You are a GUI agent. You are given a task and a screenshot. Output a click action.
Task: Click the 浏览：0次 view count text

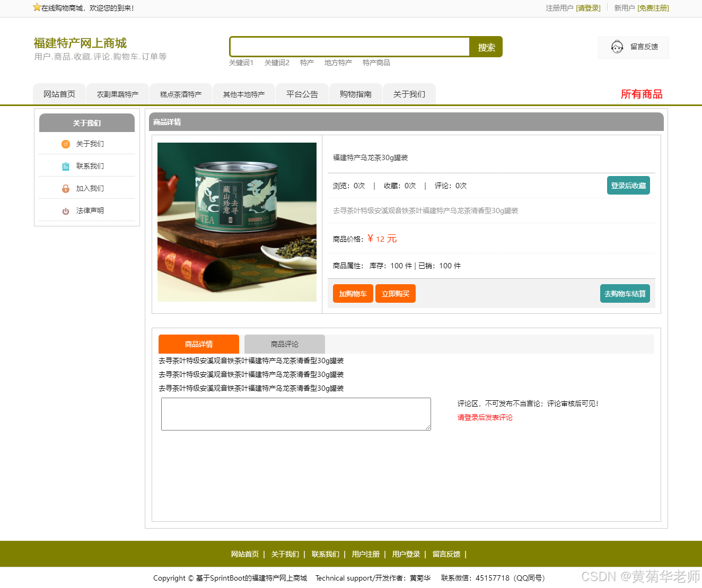[349, 186]
